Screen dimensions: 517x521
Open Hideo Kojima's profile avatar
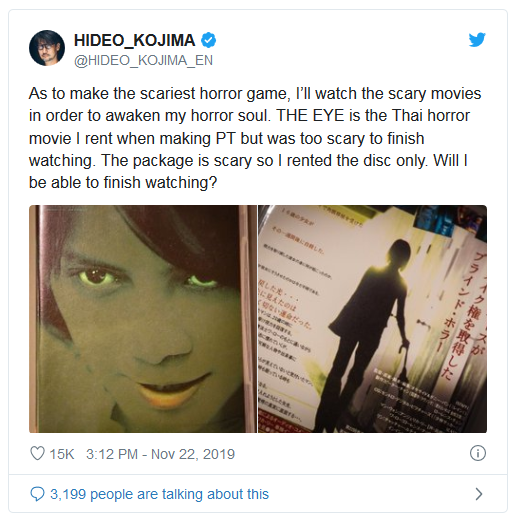click(x=47, y=48)
